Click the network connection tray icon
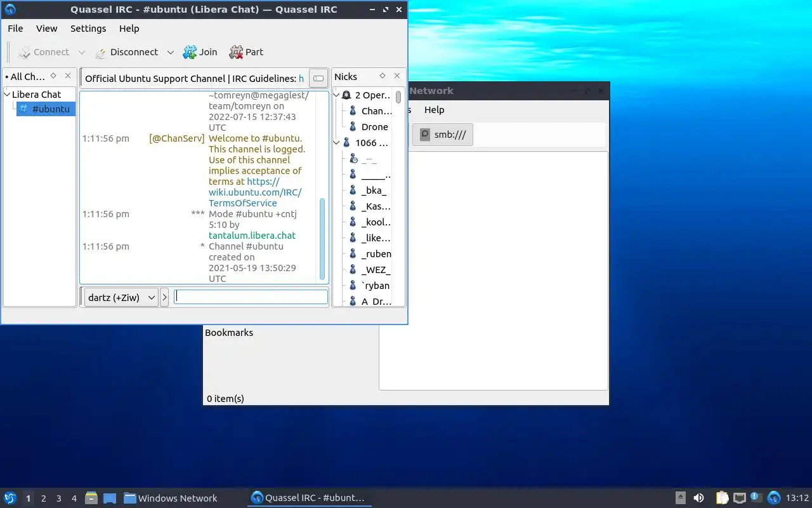Screen dimensions: 812x508 click(x=739, y=498)
